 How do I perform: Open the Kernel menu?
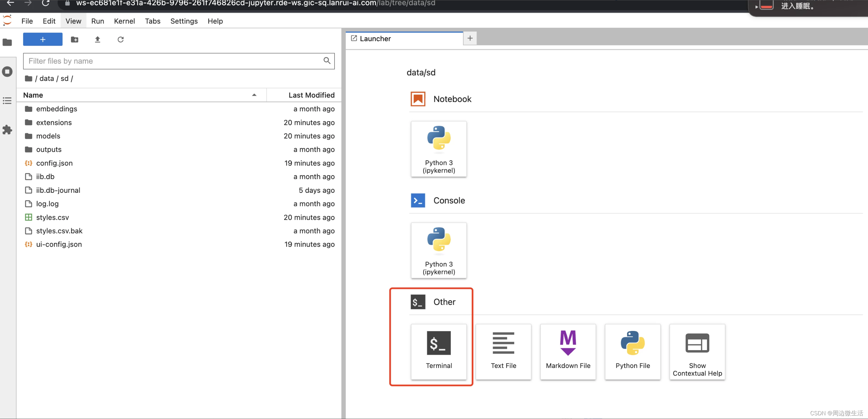pyautogui.click(x=124, y=21)
